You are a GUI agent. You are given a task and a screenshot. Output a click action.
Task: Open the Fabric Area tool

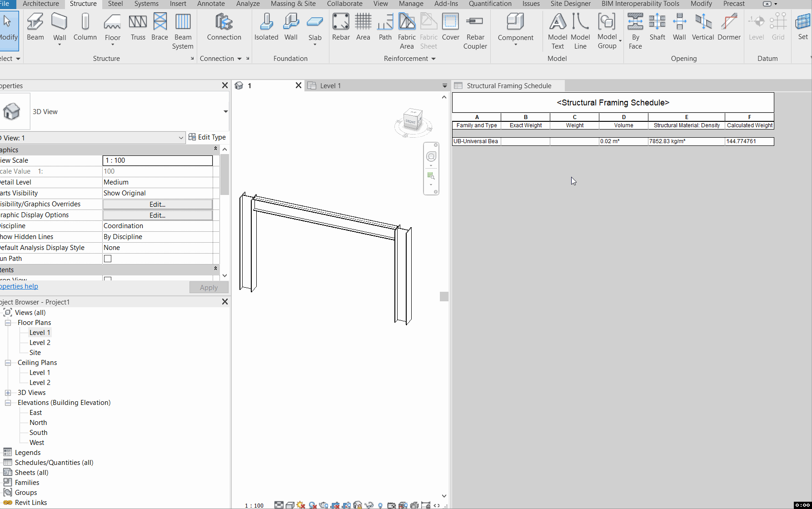click(x=407, y=30)
